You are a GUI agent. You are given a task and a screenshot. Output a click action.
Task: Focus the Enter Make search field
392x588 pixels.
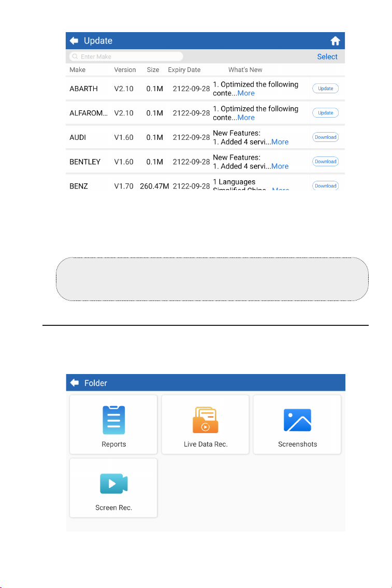[x=126, y=56]
